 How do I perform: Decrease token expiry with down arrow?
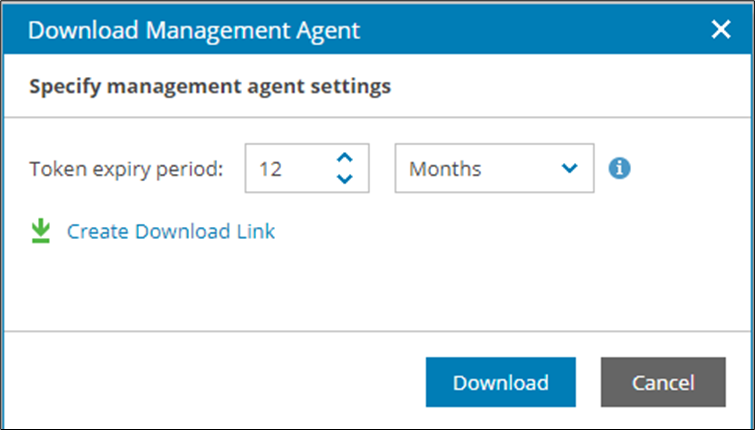click(x=345, y=179)
